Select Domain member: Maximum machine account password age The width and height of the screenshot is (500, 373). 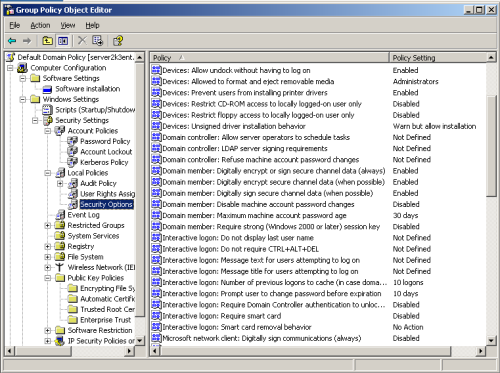coord(254,215)
